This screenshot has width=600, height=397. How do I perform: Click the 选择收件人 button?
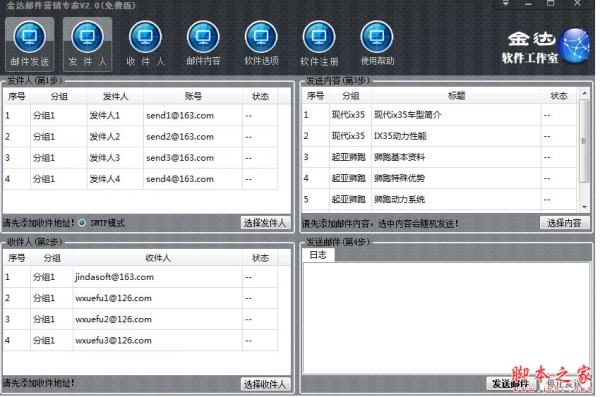point(265,384)
